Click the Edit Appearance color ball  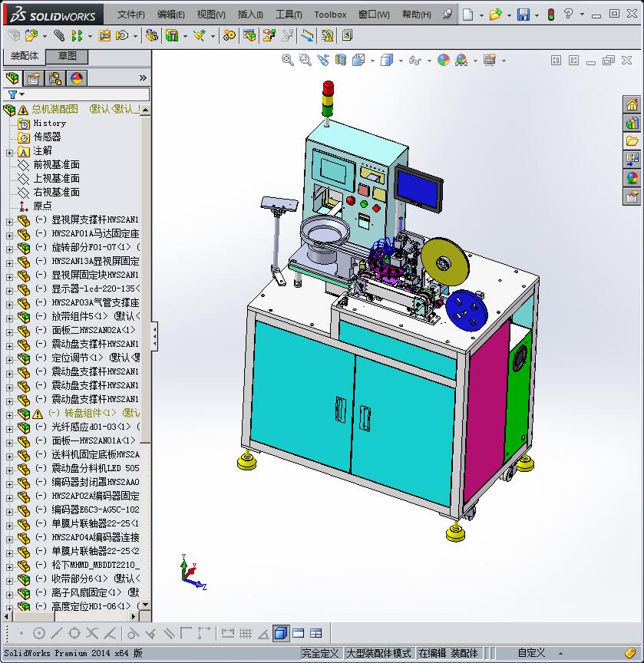444,60
